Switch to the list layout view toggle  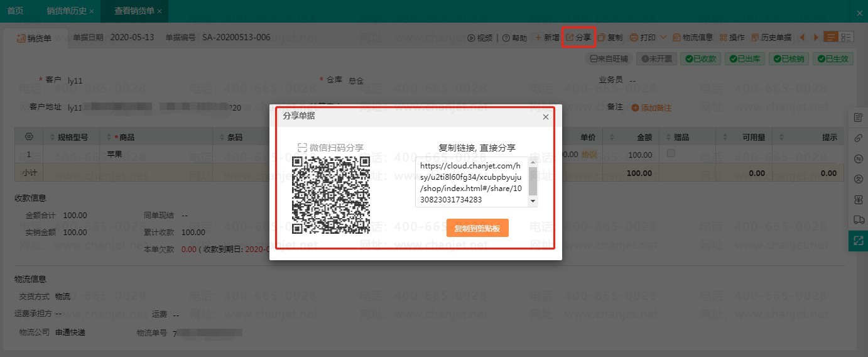point(831,37)
